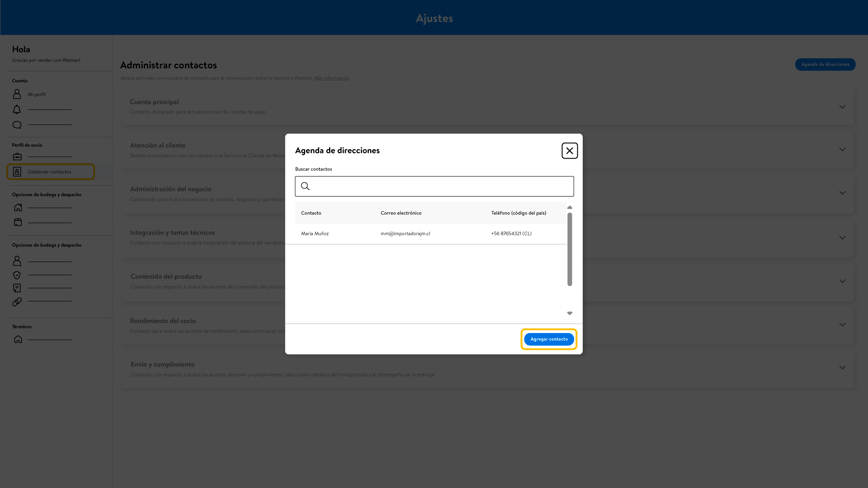
Task: Click the link chain icon in sidebar
Action: [x=17, y=302]
